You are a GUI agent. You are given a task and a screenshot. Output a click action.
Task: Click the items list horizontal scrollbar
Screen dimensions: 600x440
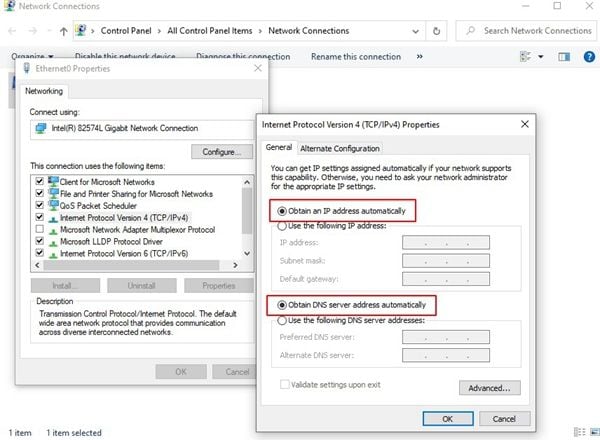(x=136, y=265)
